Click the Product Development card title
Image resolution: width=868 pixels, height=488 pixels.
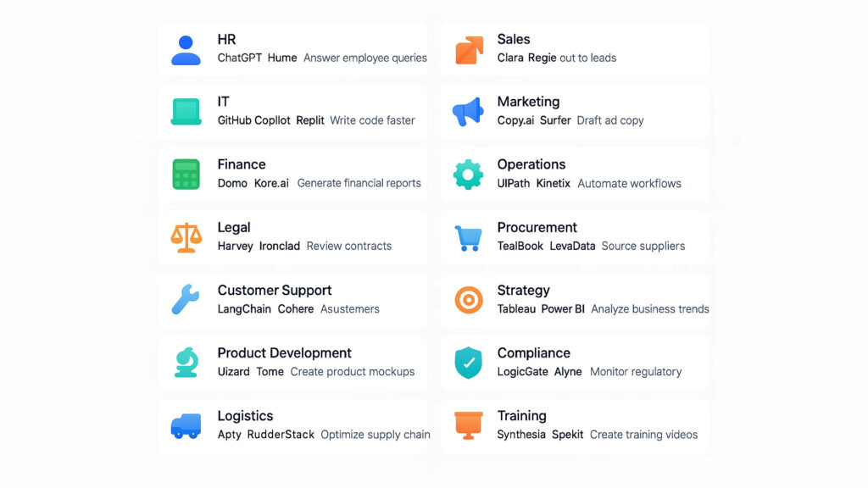point(285,353)
